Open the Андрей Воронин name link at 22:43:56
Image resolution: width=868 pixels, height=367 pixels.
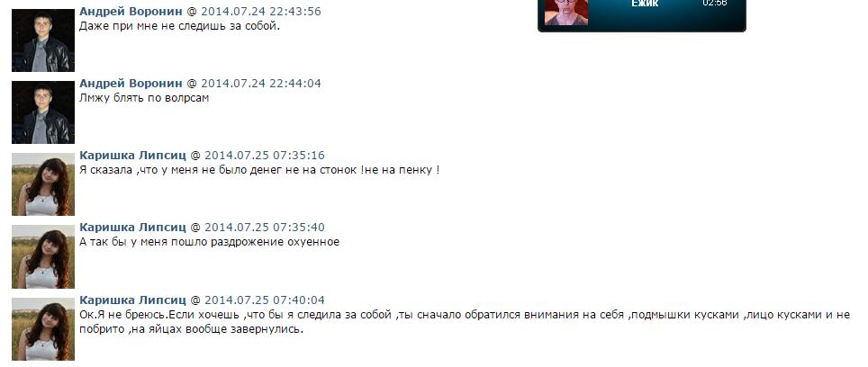(x=131, y=11)
